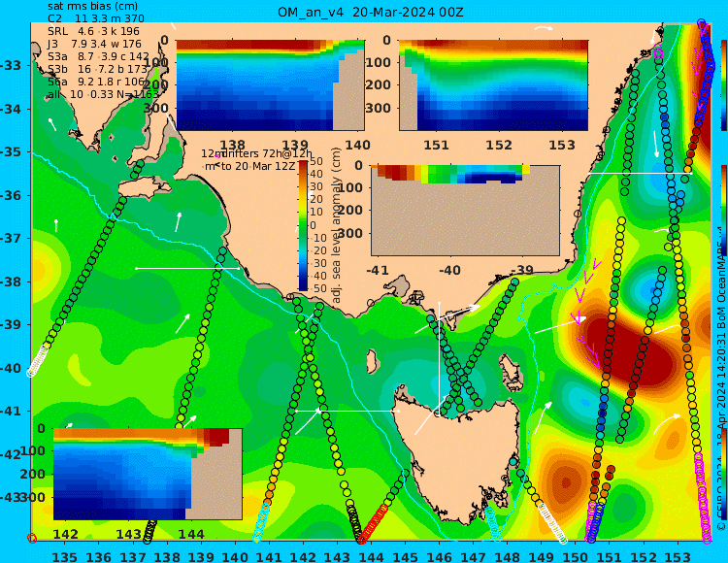Click the vertical white transect line at 146E
728x563 pixels.
439,358
